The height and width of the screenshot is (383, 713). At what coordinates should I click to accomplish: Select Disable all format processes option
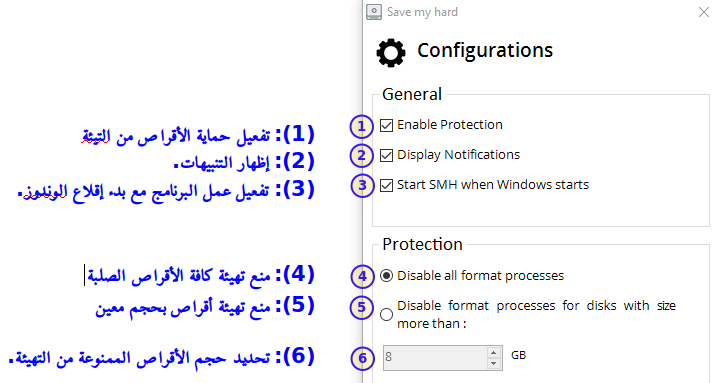tap(387, 276)
